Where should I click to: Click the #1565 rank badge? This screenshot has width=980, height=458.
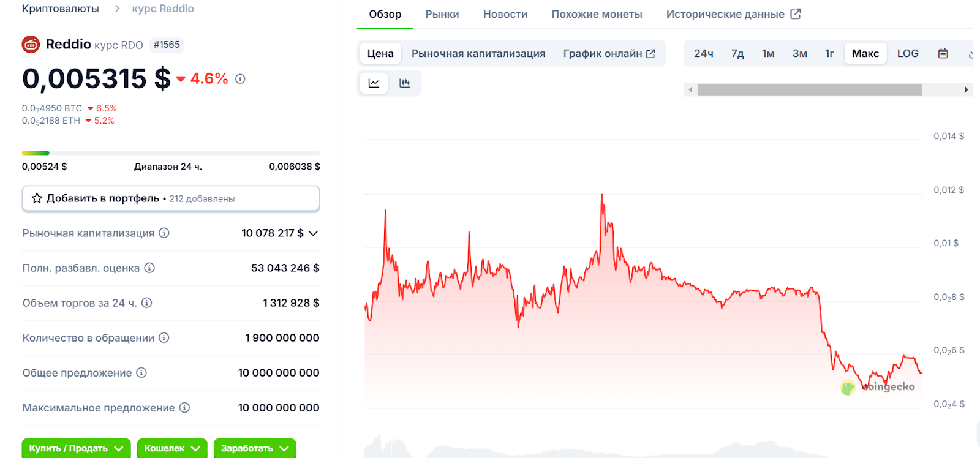click(167, 45)
